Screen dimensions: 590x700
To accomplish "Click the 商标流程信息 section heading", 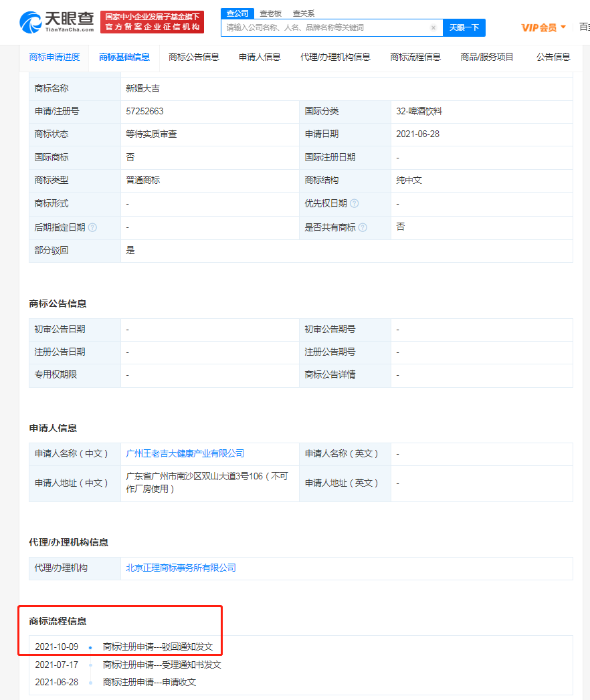I will [x=58, y=621].
